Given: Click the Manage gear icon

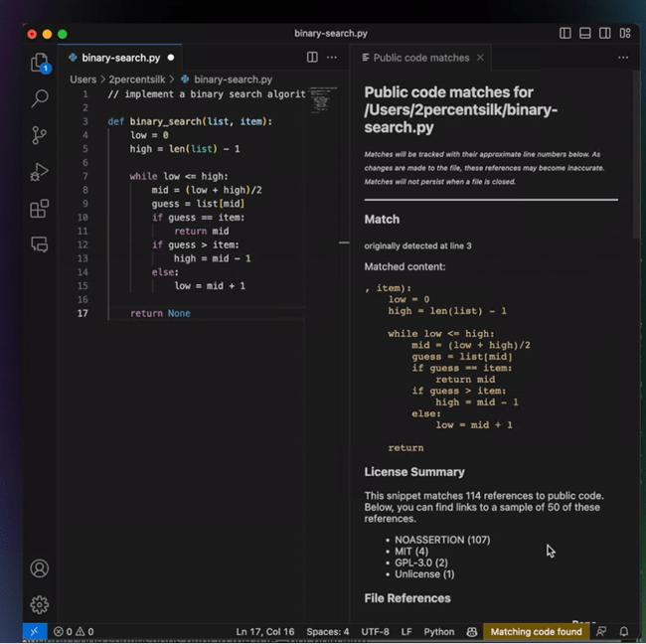Looking at the screenshot, I should click(x=40, y=604).
